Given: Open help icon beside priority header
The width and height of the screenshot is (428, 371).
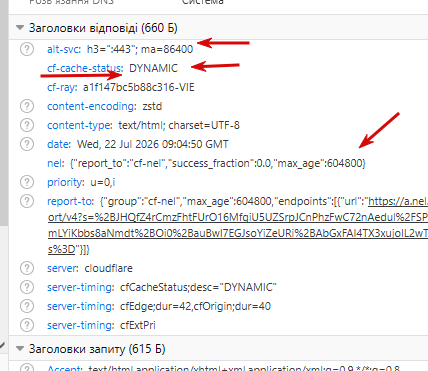Looking at the screenshot, I should (27, 182).
